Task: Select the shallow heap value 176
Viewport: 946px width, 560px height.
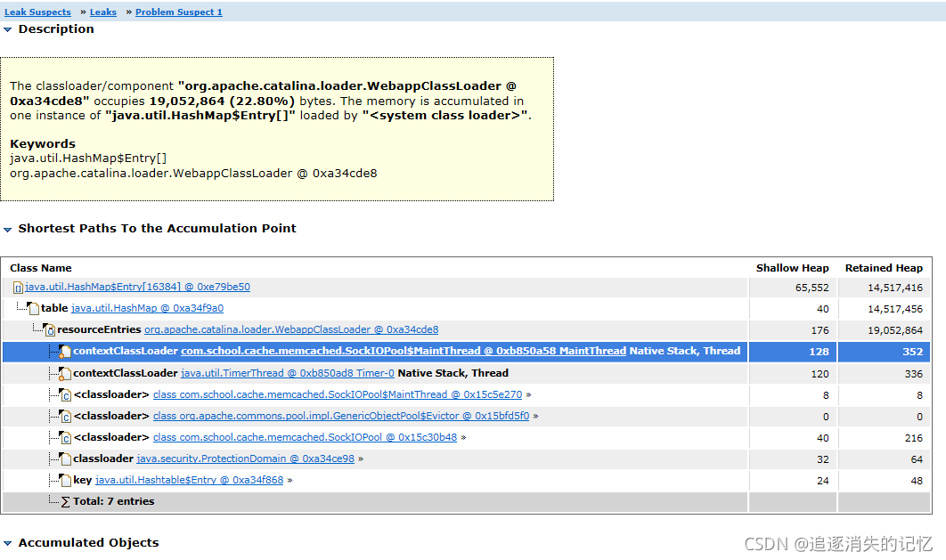Action: pos(820,330)
